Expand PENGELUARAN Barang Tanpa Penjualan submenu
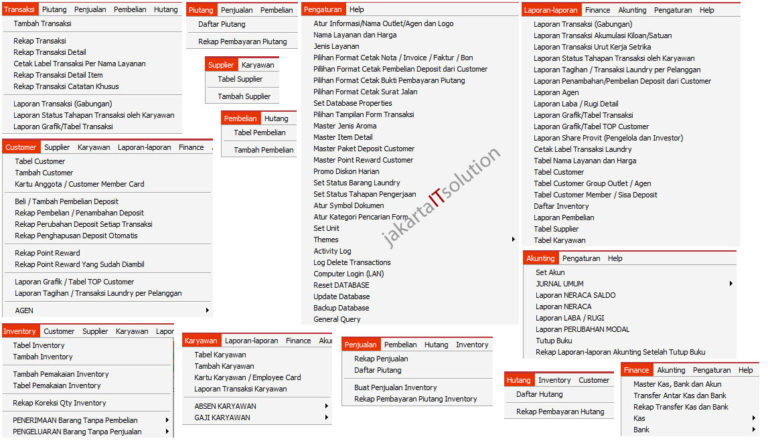 tap(167, 432)
